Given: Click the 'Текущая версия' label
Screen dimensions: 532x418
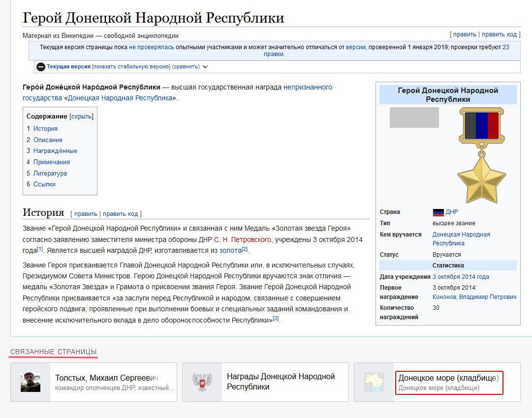Looking at the screenshot, I should (68, 67).
